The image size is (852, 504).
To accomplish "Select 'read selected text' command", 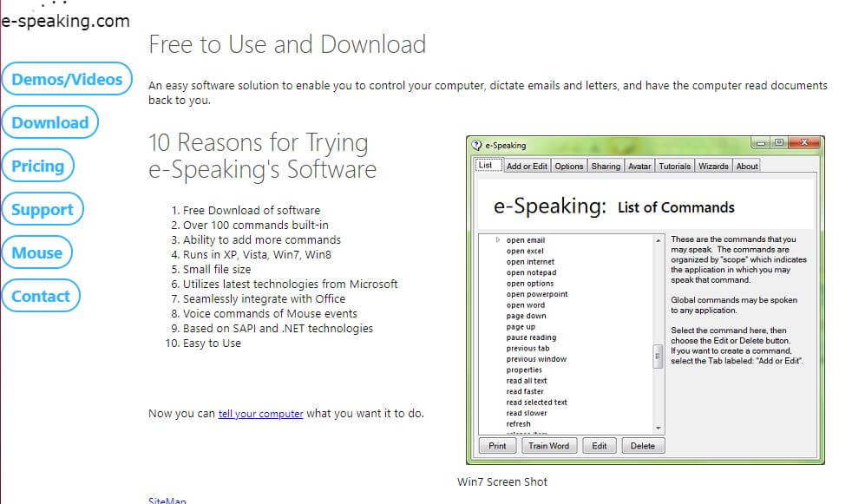I will pyautogui.click(x=536, y=403).
